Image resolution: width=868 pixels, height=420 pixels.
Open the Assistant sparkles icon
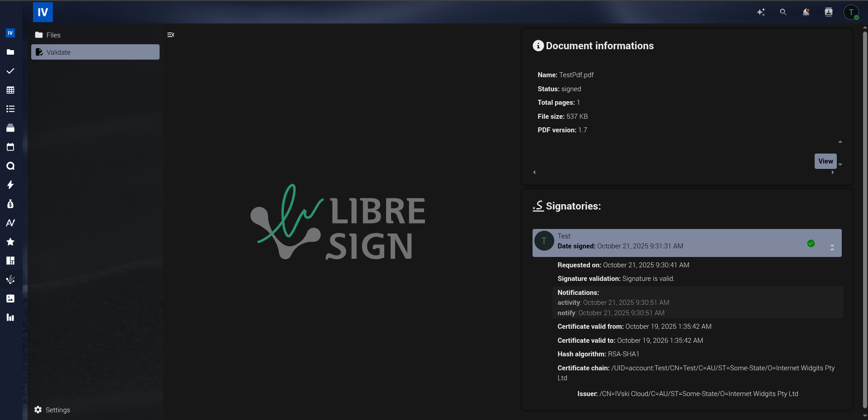point(761,12)
